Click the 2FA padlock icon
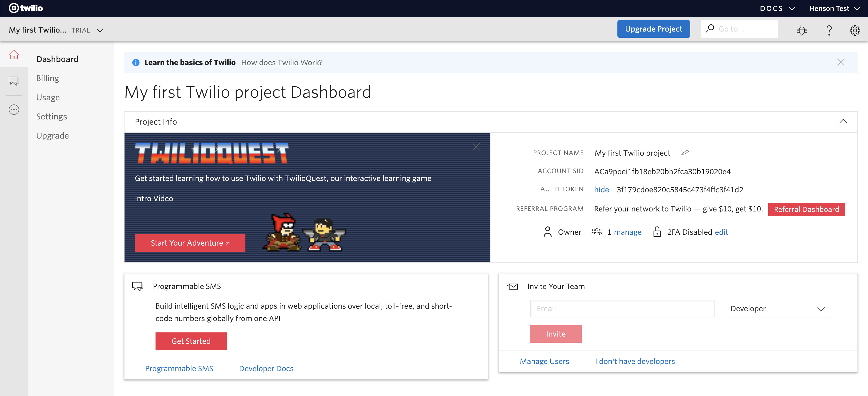868x396 pixels. [x=657, y=232]
